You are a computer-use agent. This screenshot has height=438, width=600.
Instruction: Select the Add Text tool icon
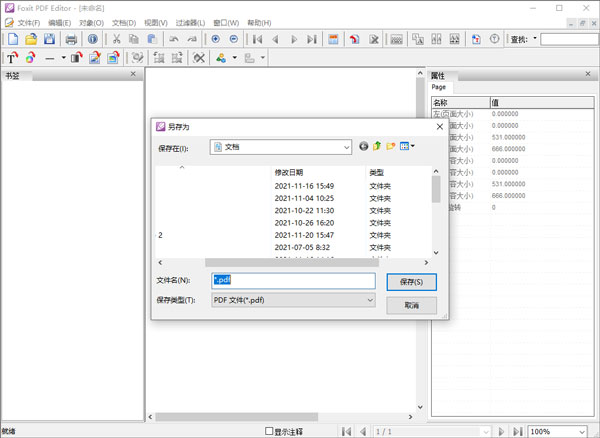pos(12,58)
